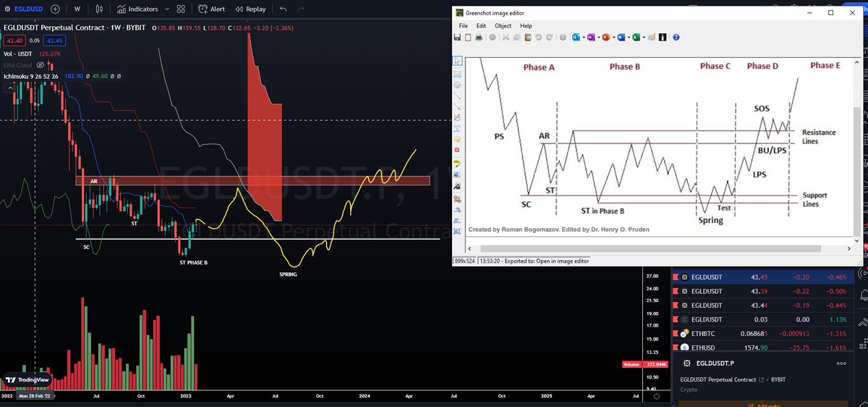The image size is (868, 407).
Task: Toggle the red flag on ETHBTC row
Action: (676, 333)
